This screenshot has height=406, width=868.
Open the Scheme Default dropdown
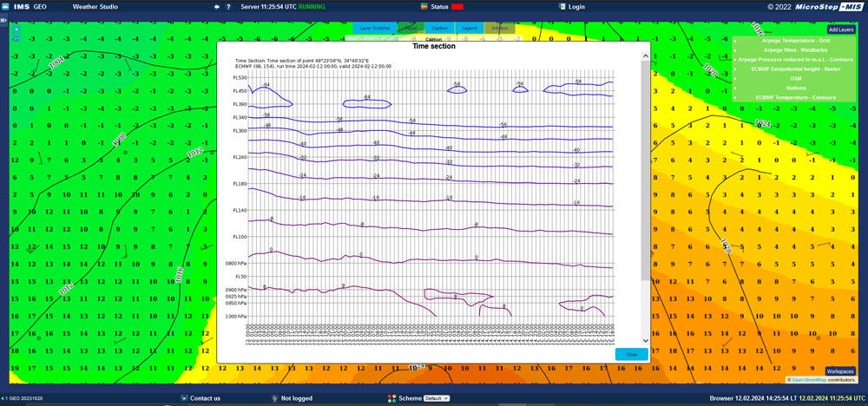pos(437,398)
